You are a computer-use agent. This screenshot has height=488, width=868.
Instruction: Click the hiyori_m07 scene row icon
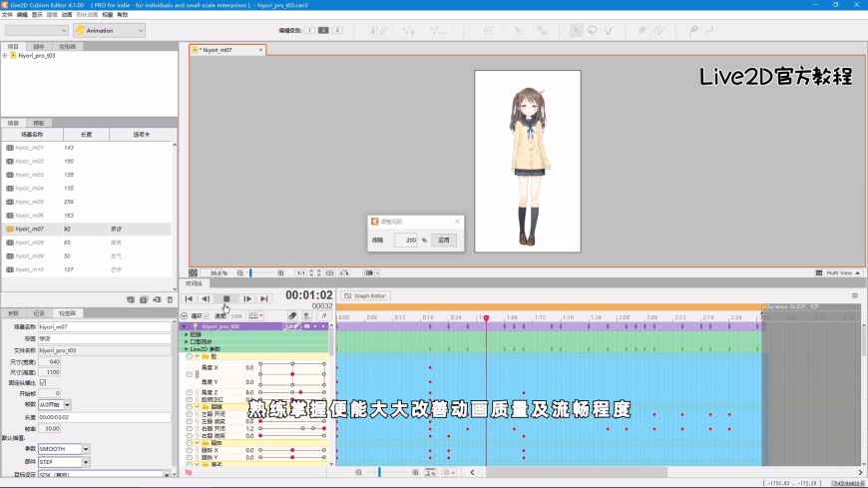coord(10,229)
